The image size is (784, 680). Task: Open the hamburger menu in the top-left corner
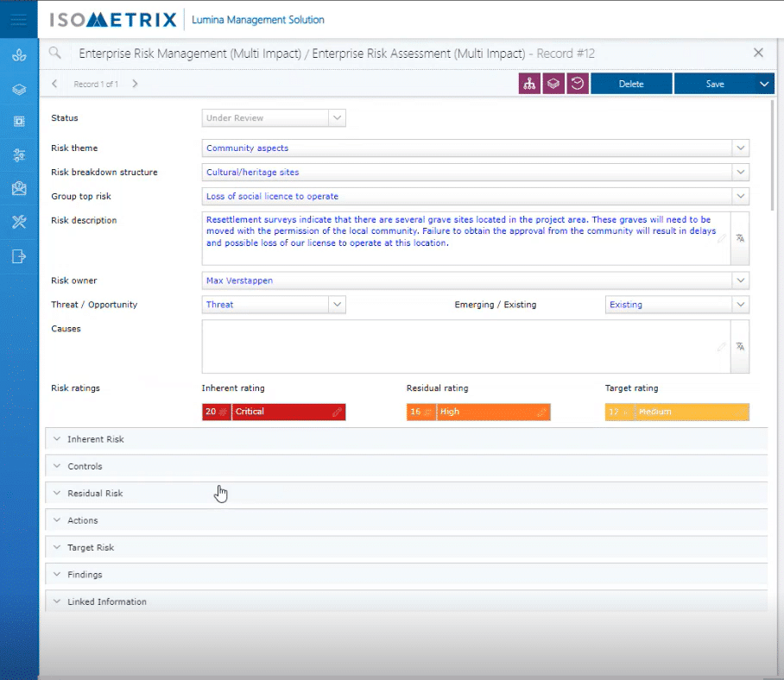tap(19, 19)
